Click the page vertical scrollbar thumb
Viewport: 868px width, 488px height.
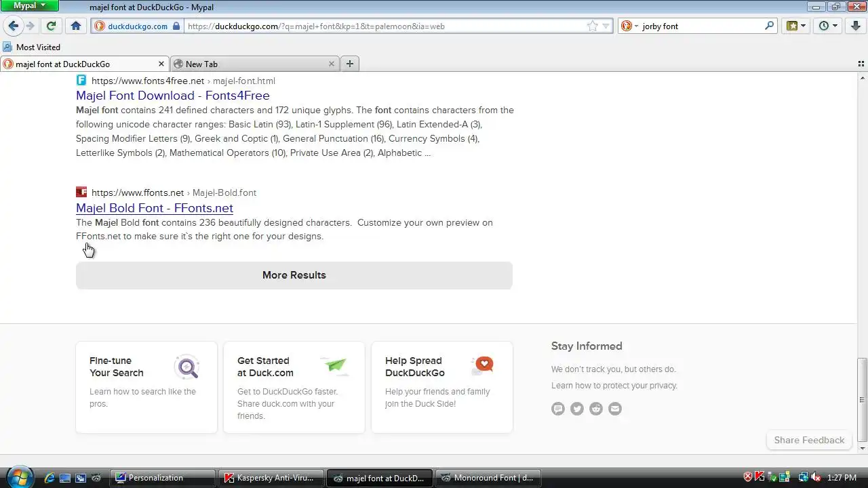862,400
